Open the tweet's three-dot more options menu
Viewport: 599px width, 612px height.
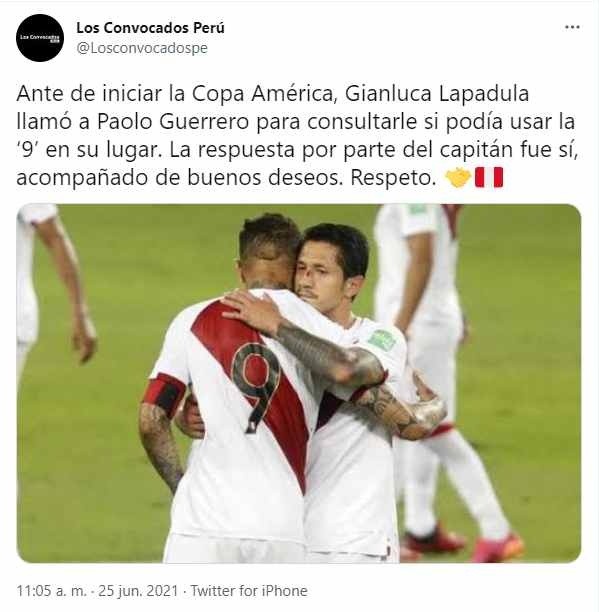[x=572, y=27]
